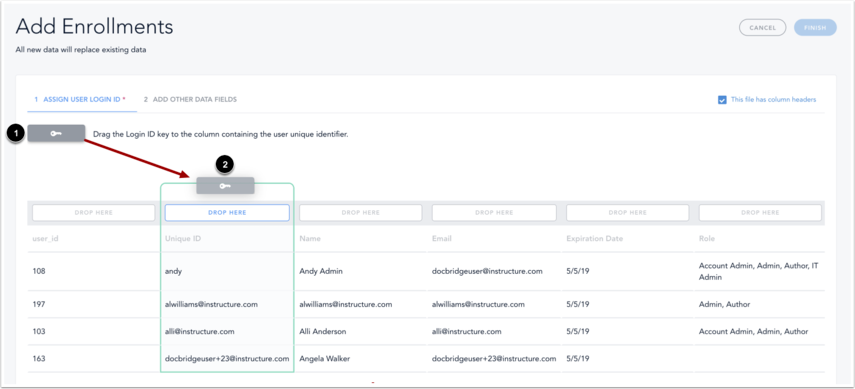Image resolution: width=855 pixels, height=389 pixels.
Task: Select user_id cell 108
Action: pos(39,271)
